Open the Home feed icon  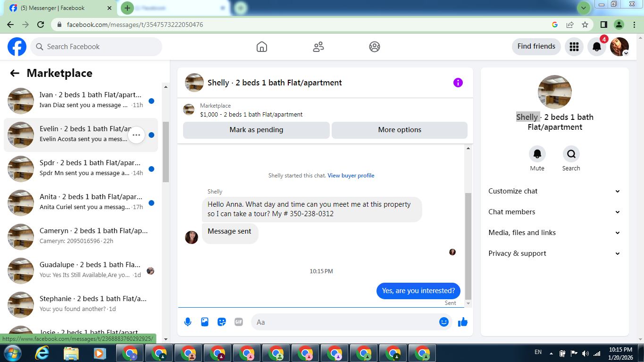pyautogui.click(x=262, y=47)
